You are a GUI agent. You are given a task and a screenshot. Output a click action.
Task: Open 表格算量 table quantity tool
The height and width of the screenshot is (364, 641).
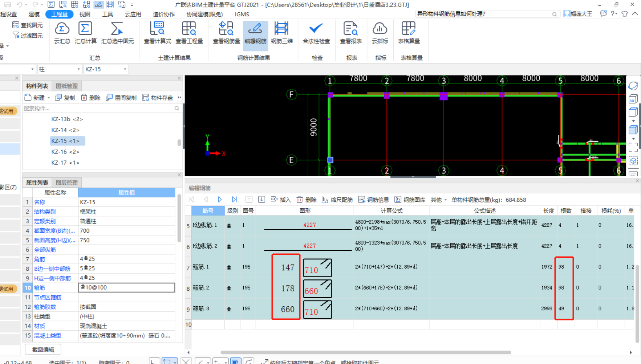409,33
